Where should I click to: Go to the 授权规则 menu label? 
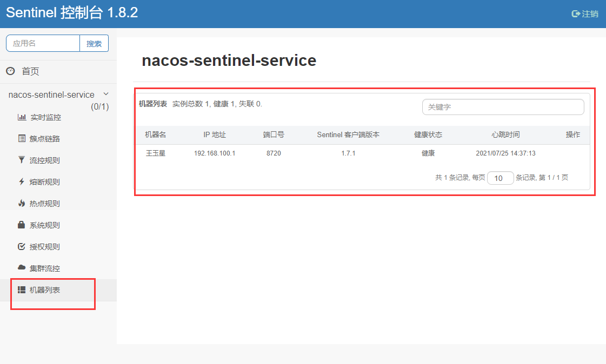(x=45, y=247)
